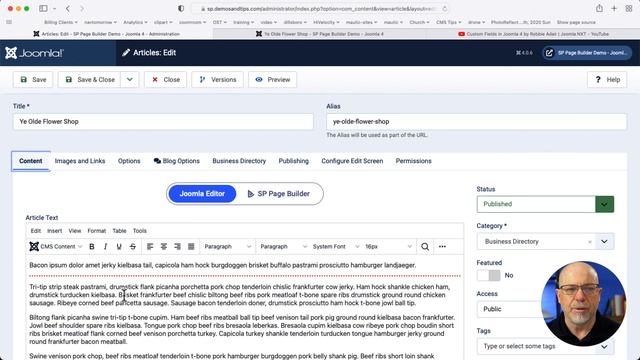The image size is (640, 360).
Task: Open a new browser tab with plus
Action: tap(614, 8)
